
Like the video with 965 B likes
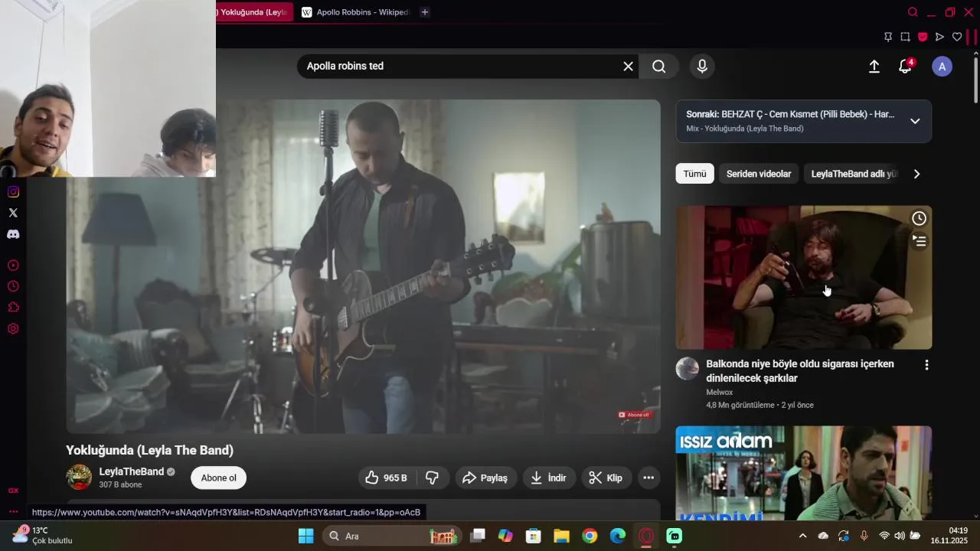387,478
